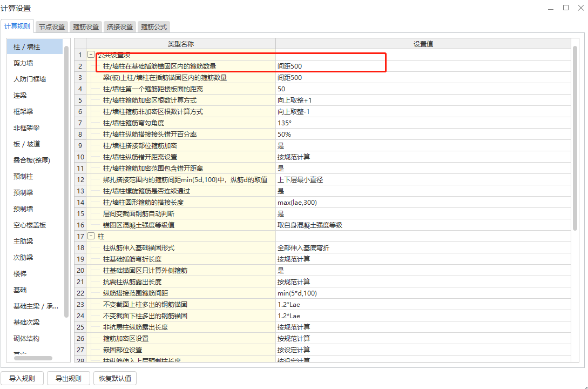The width and height of the screenshot is (588, 389).
Task: Select the 计算规则 tab
Action: point(17,26)
